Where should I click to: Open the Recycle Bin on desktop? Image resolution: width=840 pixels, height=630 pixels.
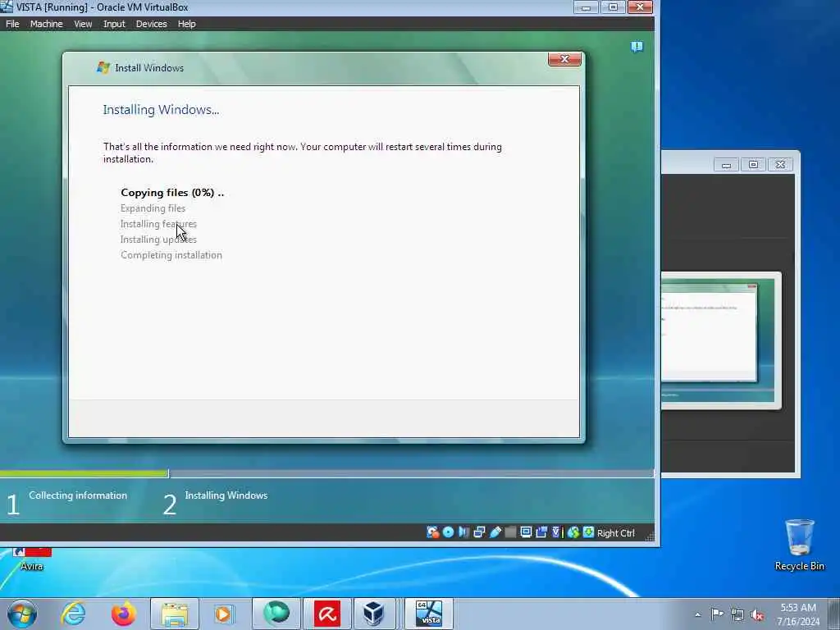[x=799, y=545]
